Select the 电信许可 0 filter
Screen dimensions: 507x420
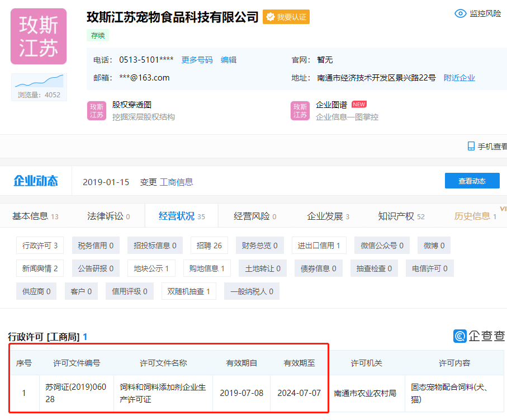point(430,268)
